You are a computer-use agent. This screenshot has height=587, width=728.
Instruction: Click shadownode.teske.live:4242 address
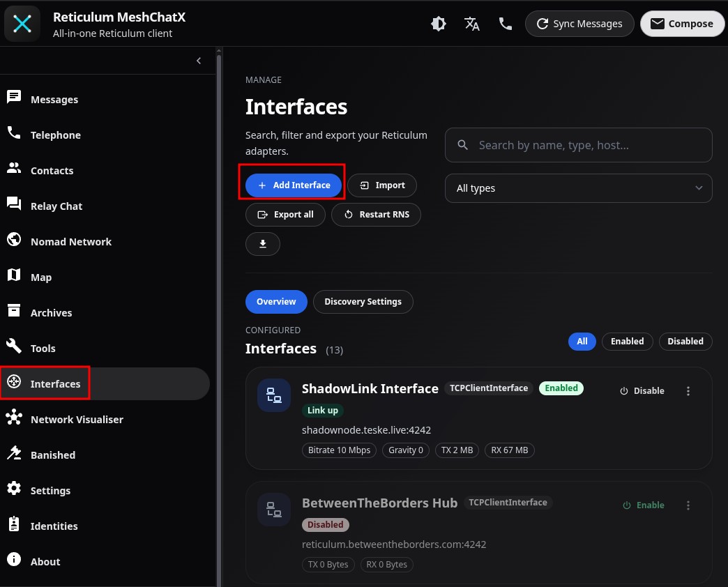point(366,430)
